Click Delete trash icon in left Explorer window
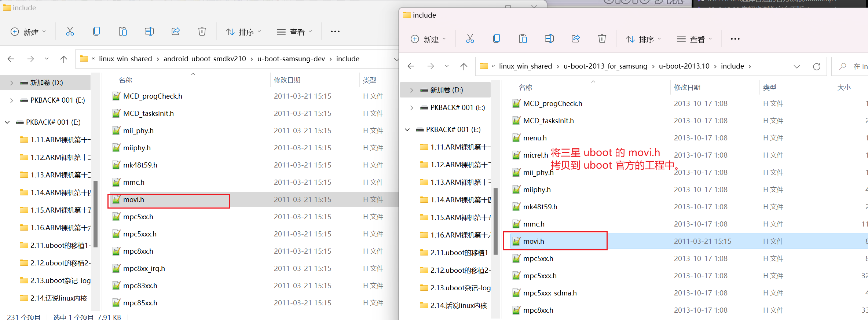Viewport: 868px width, 320px height. pyautogui.click(x=202, y=32)
